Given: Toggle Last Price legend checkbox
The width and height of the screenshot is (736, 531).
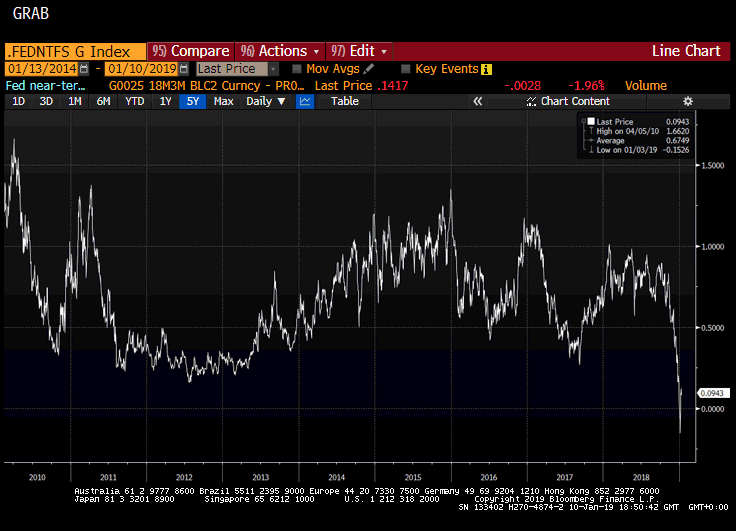Looking at the screenshot, I should pyautogui.click(x=591, y=121).
